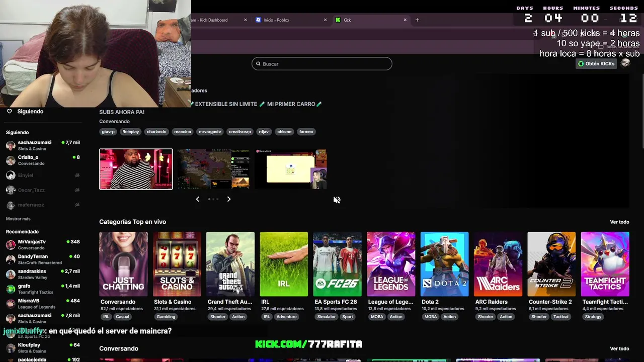Image resolution: width=644 pixels, height=362 pixels.
Task: Click the Casual tag under Conversando
Action: click(122, 317)
